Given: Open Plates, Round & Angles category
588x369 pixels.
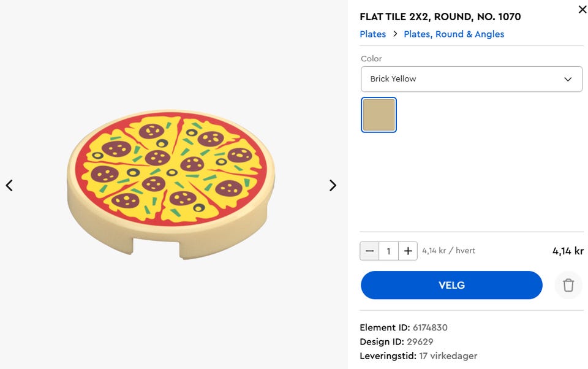Looking at the screenshot, I should point(454,34).
